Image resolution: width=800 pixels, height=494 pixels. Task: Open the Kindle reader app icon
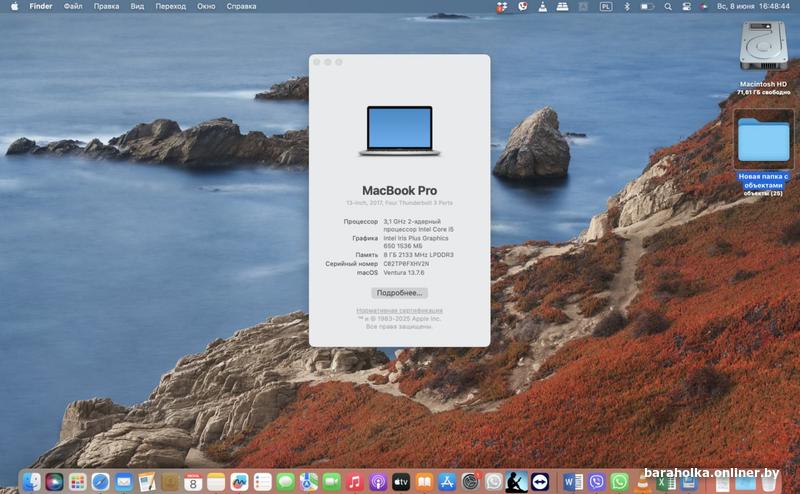click(516, 482)
